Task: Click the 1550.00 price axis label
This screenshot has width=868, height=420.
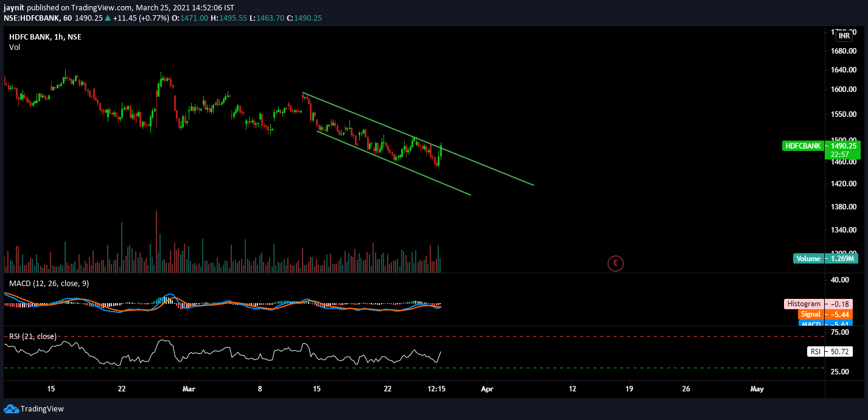Action: tap(844, 114)
